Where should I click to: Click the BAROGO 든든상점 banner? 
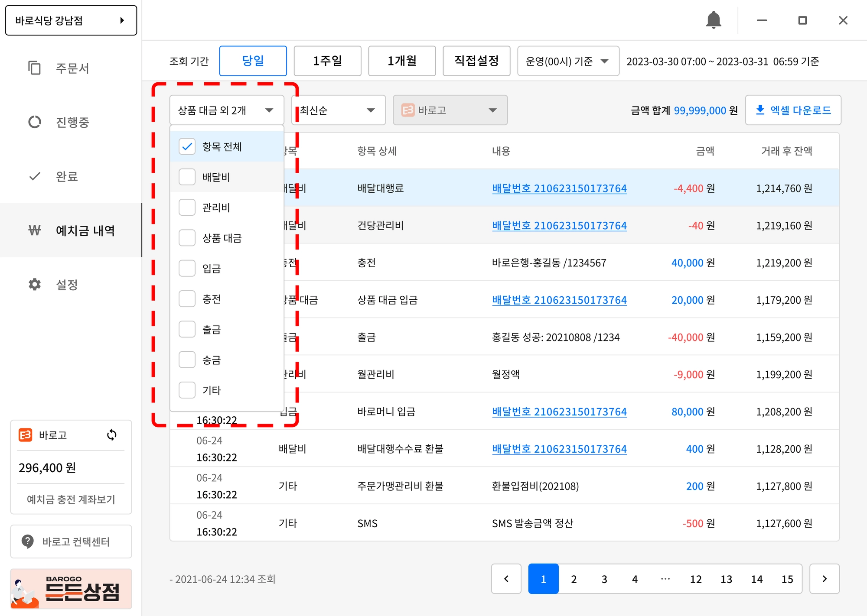pyautogui.click(x=71, y=589)
